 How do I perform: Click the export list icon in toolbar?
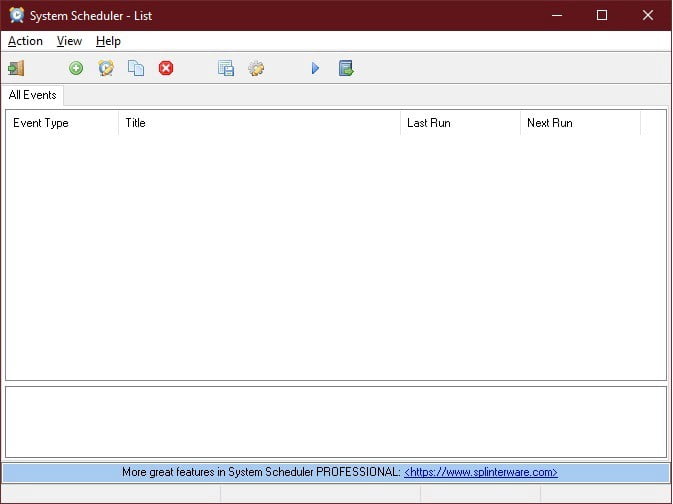[x=346, y=68]
